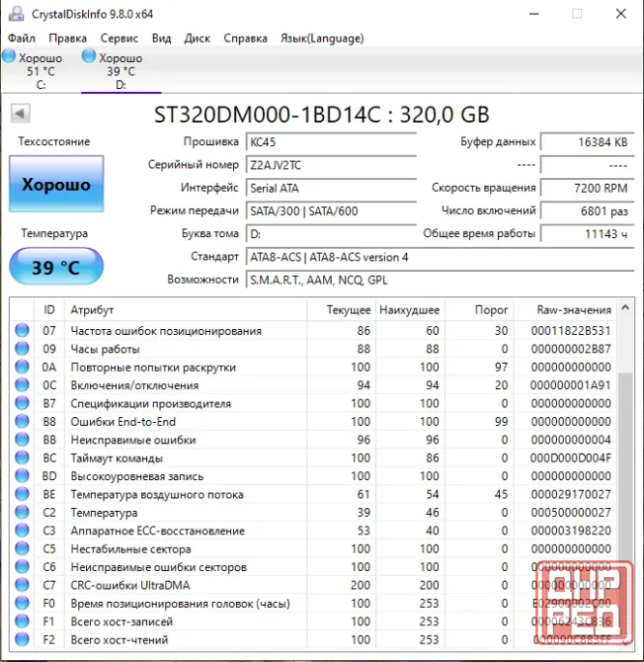Open the Вид menu
644x662 pixels.
(161, 38)
